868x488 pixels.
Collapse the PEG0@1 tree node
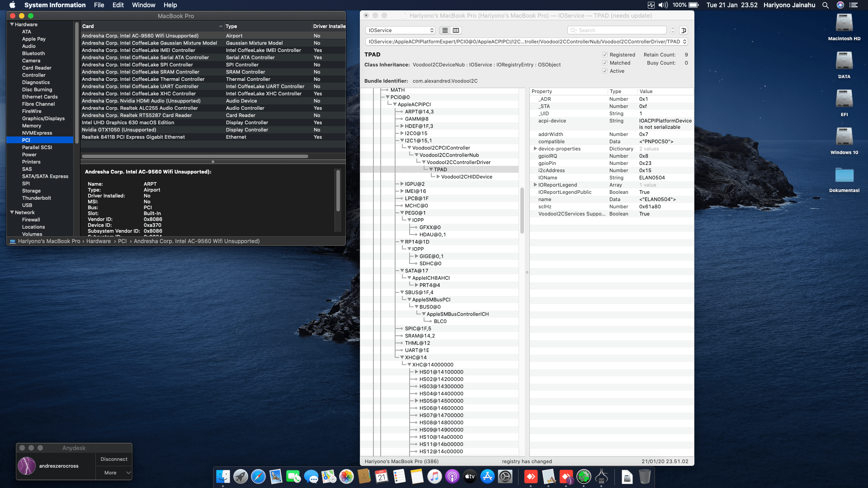click(x=402, y=213)
